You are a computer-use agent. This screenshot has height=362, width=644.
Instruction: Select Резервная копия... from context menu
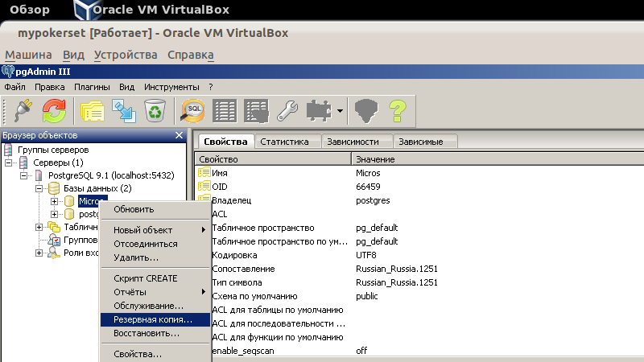click(x=153, y=319)
